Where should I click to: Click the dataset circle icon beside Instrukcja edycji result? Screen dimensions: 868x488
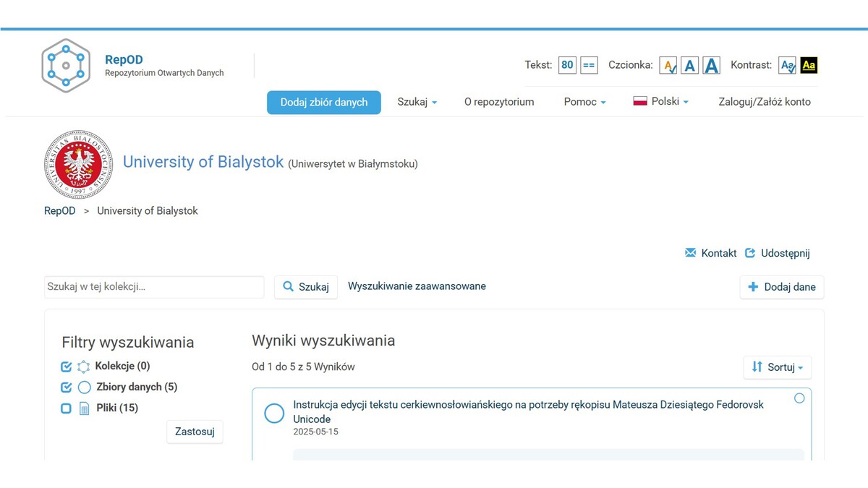(x=274, y=414)
